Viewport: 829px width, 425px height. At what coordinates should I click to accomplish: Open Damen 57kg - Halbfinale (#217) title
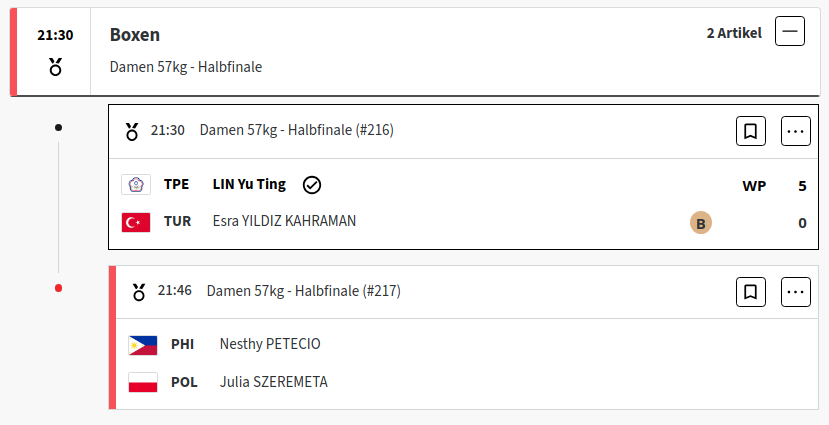[303, 291]
